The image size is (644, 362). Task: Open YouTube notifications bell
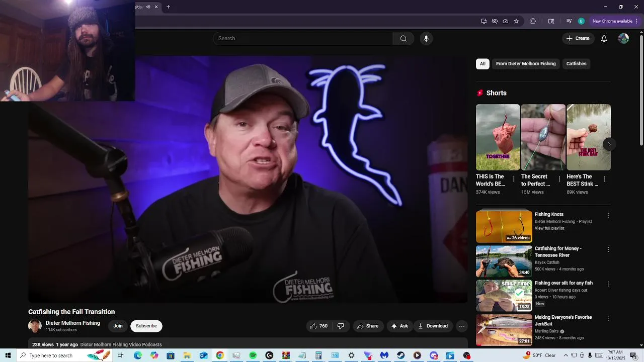pos(604,39)
